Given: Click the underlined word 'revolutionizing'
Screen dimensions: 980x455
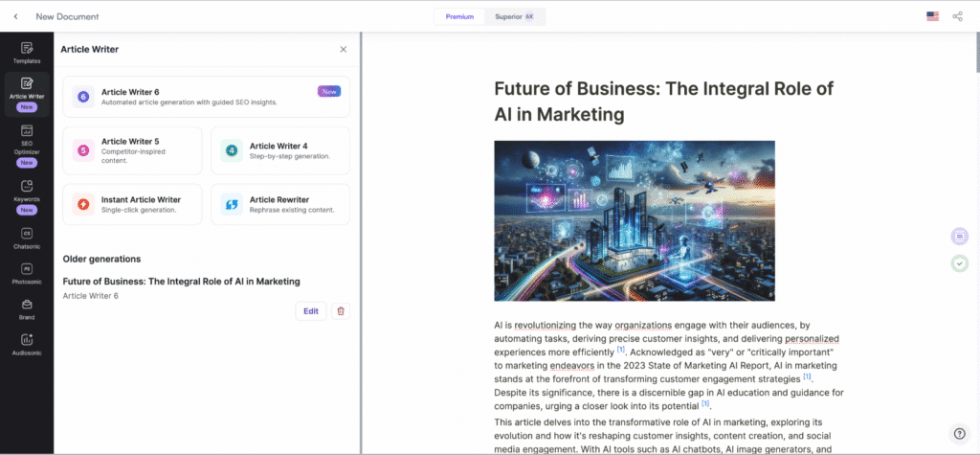Looking at the screenshot, I should point(546,325).
